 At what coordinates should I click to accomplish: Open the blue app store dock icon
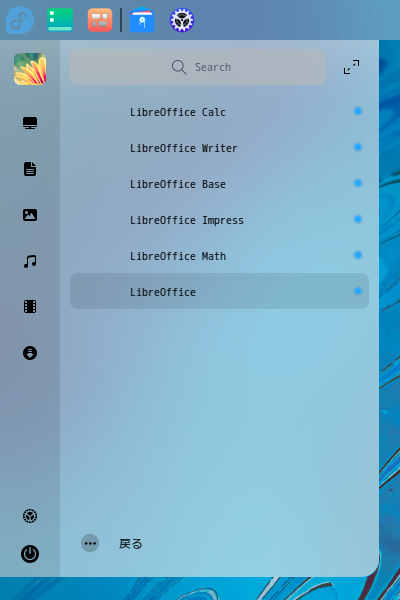click(142, 20)
